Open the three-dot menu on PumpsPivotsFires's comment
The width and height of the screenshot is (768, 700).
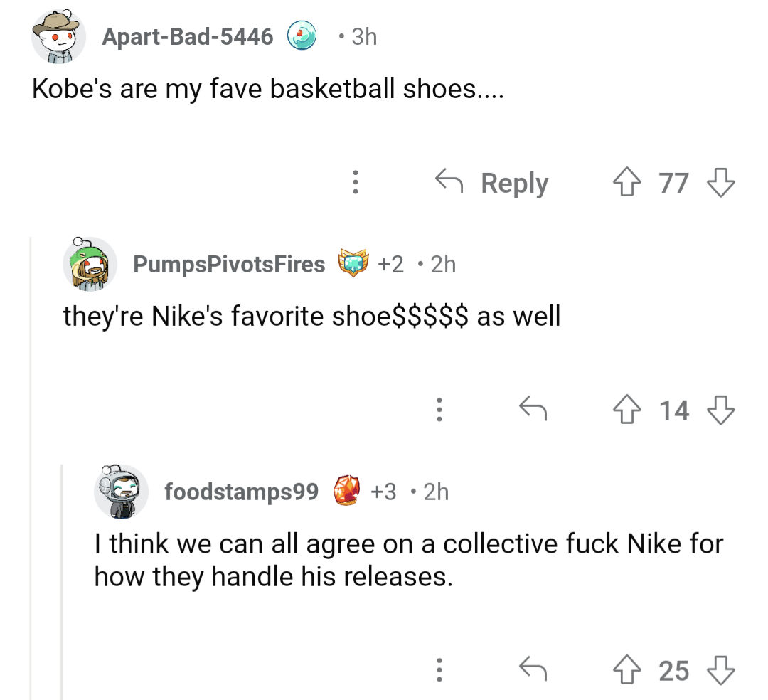pos(439,409)
